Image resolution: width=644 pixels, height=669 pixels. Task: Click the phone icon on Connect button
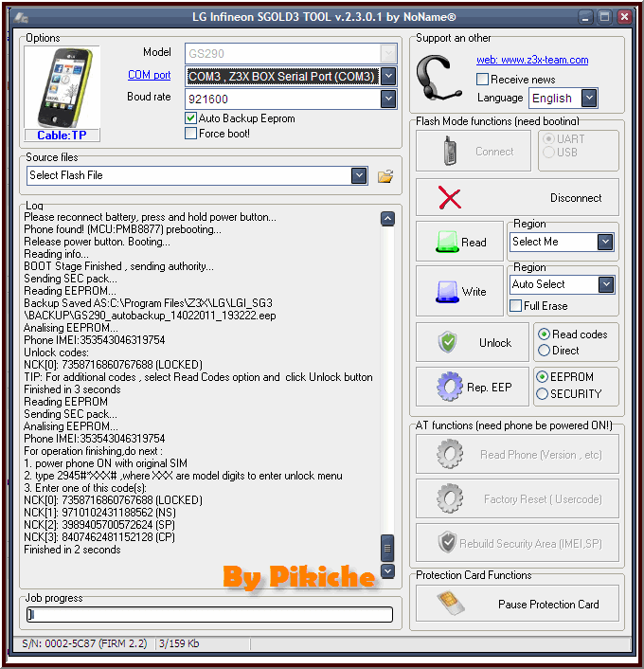click(450, 151)
